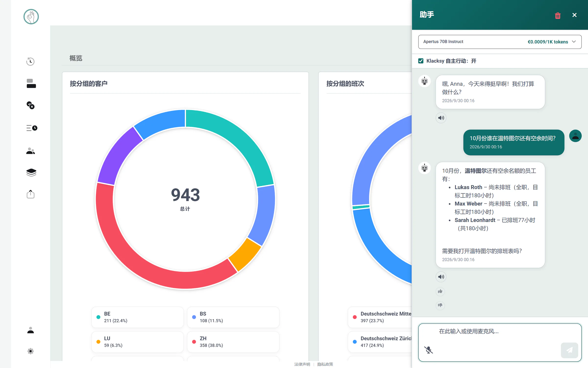Give thumbs down to the assistant reply

click(440, 305)
